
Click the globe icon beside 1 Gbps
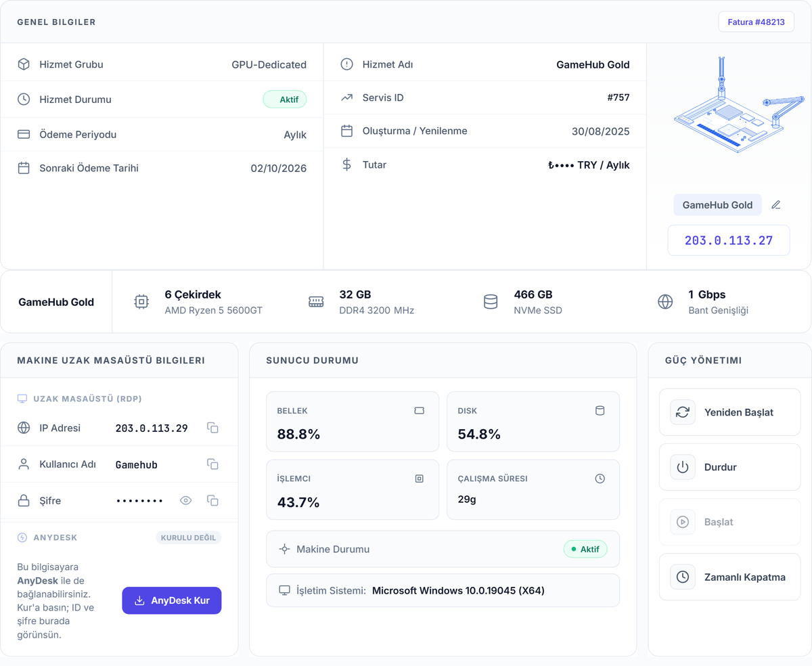pos(665,302)
